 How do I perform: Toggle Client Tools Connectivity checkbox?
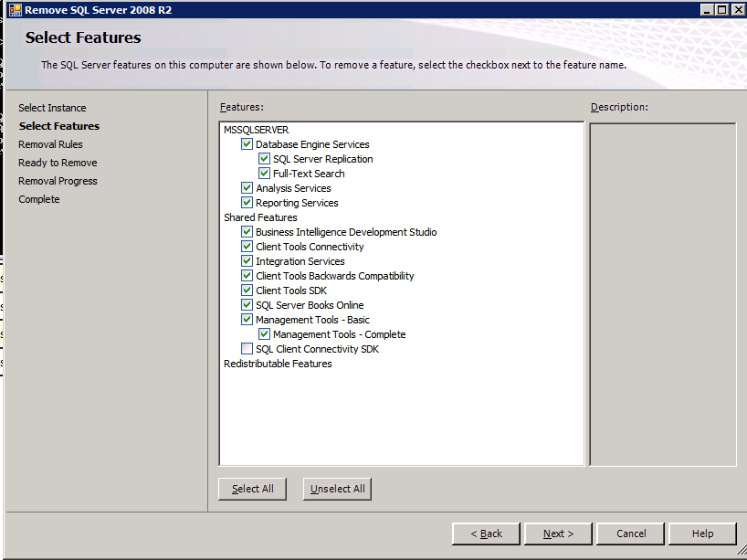pos(247,247)
